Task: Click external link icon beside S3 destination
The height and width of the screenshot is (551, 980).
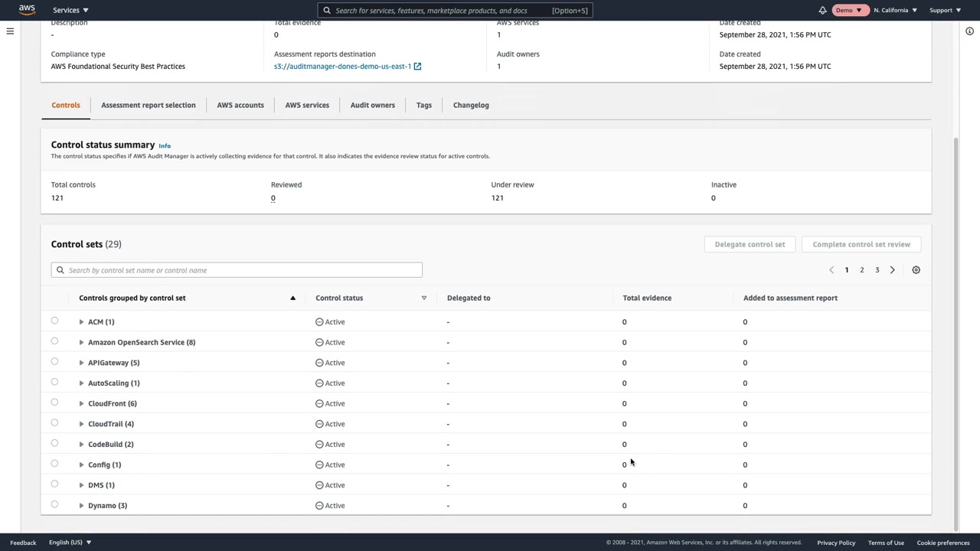Action: coord(417,67)
